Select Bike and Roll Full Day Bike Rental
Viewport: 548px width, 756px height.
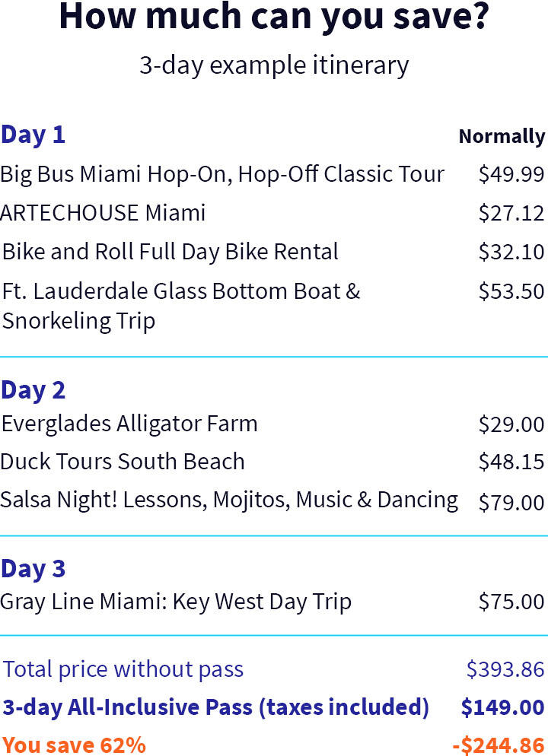(170, 253)
